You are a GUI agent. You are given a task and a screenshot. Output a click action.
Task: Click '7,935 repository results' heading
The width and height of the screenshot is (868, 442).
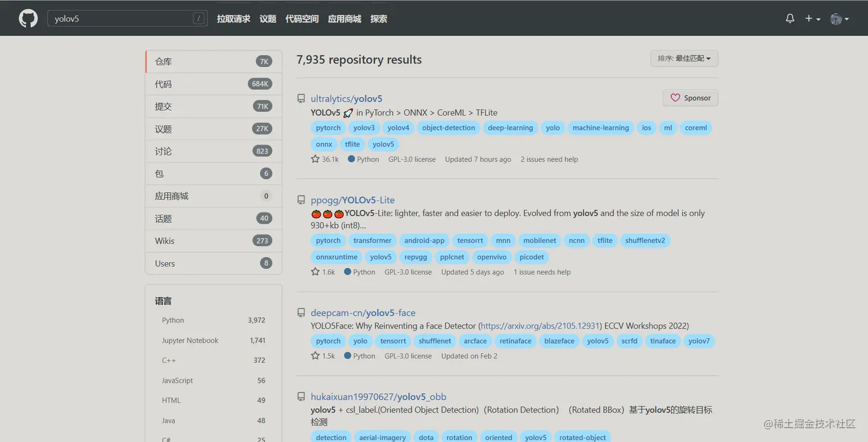pyautogui.click(x=359, y=60)
